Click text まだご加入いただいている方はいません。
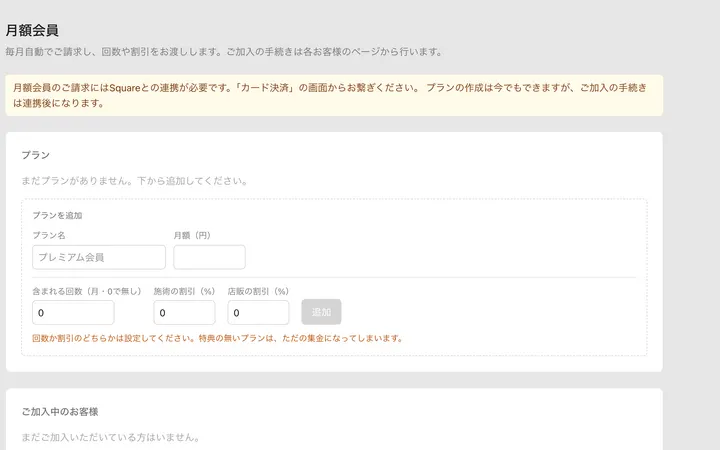 pos(111,438)
